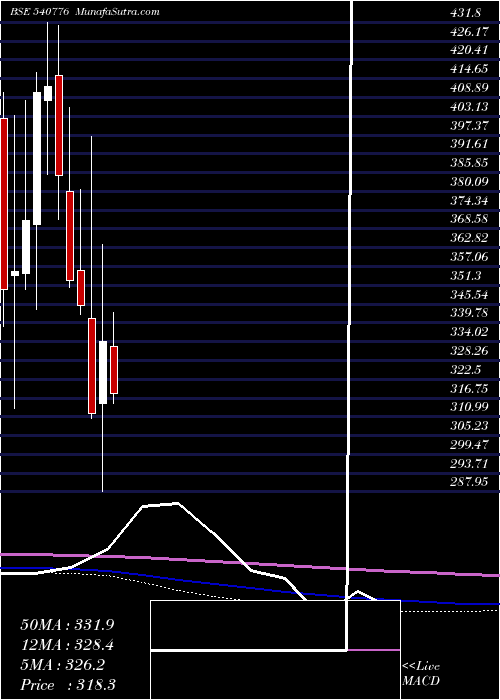Image resolution: width=500 pixels, height=700 pixels.
Task: Select the 391.61 price axis label
Action: point(469,144)
